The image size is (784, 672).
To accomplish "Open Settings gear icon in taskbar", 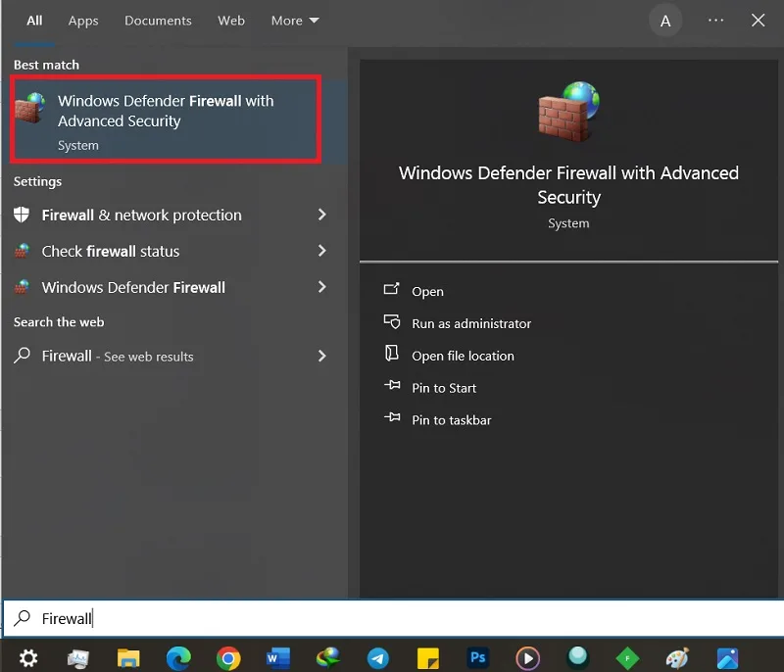I will coord(28,658).
